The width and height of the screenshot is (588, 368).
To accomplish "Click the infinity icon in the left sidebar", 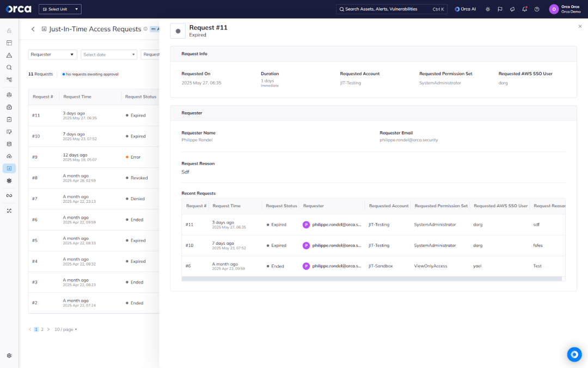I will (9, 196).
